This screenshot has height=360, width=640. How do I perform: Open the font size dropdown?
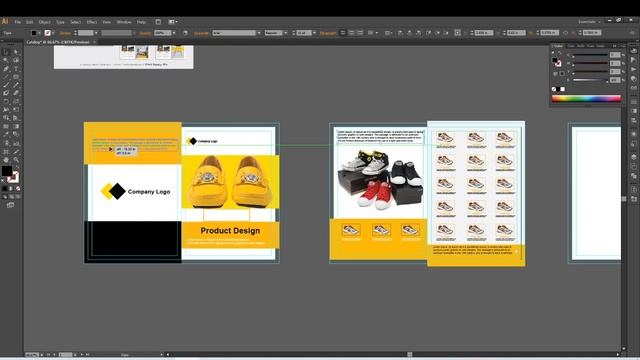(314, 33)
